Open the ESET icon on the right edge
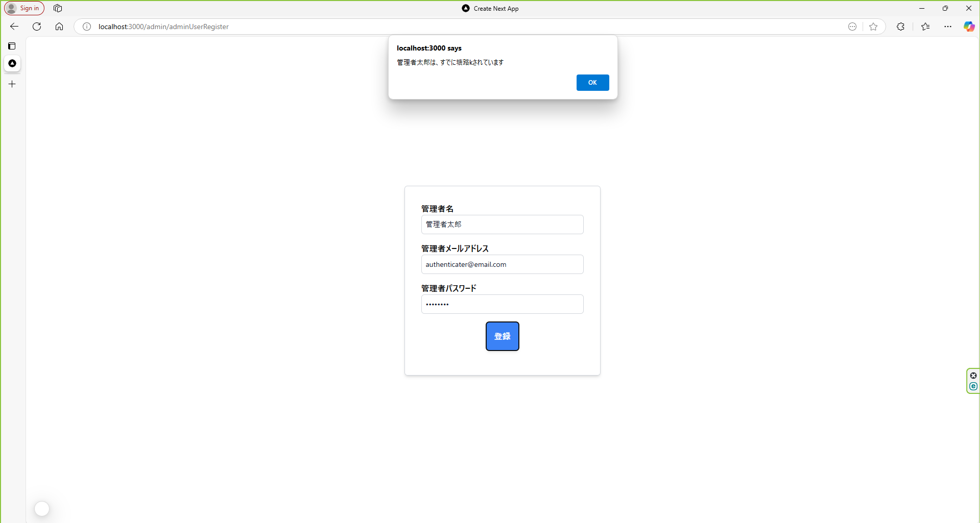The height and width of the screenshot is (523, 980). 973,386
